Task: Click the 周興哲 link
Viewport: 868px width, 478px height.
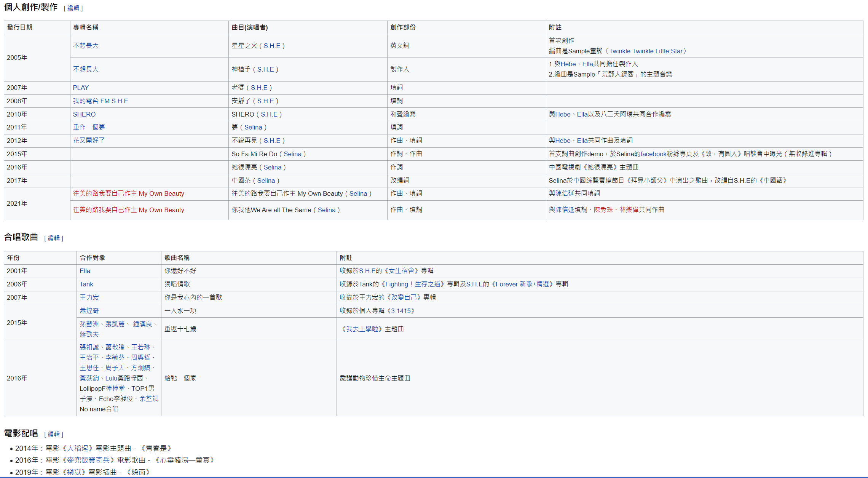Action: (x=141, y=358)
